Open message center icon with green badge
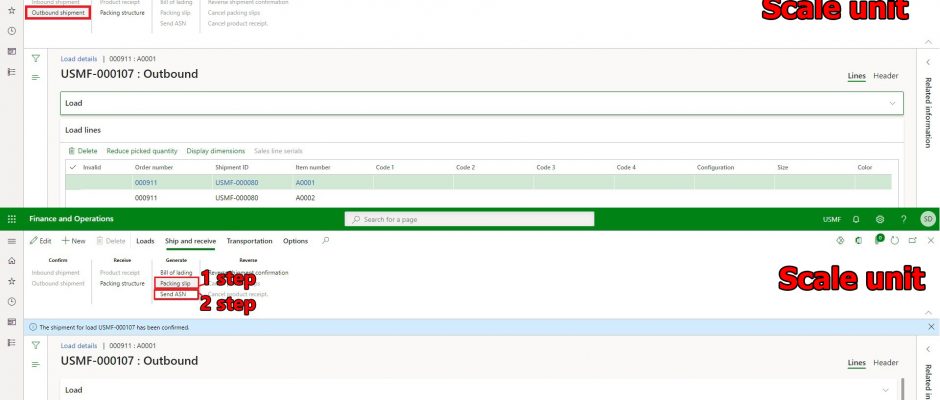Viewport: 940px width, 400px height. [x=878, y=240]
